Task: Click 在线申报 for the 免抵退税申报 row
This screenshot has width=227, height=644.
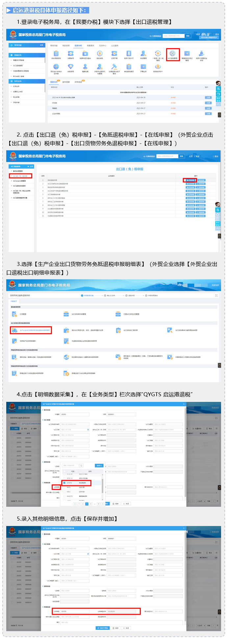Action: tap(190, 180)
